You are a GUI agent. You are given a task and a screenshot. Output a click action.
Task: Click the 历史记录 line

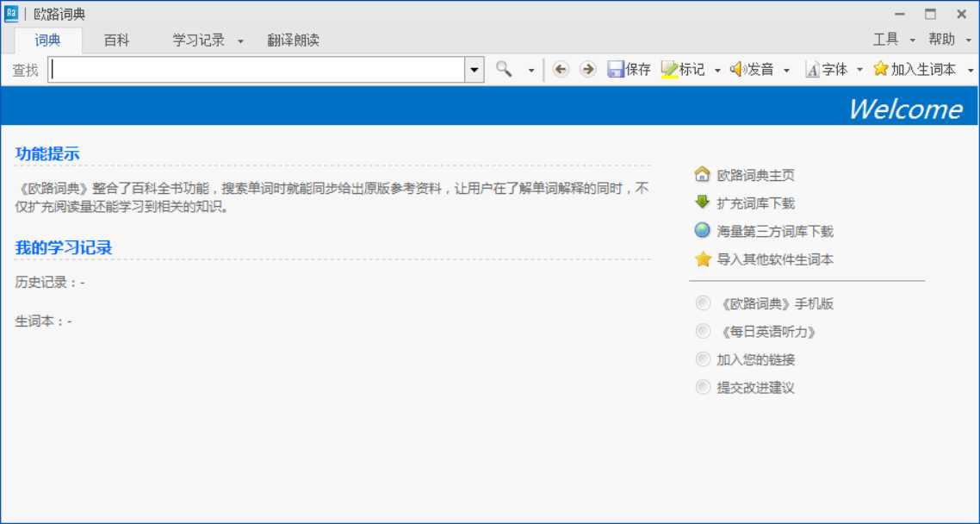50,283
